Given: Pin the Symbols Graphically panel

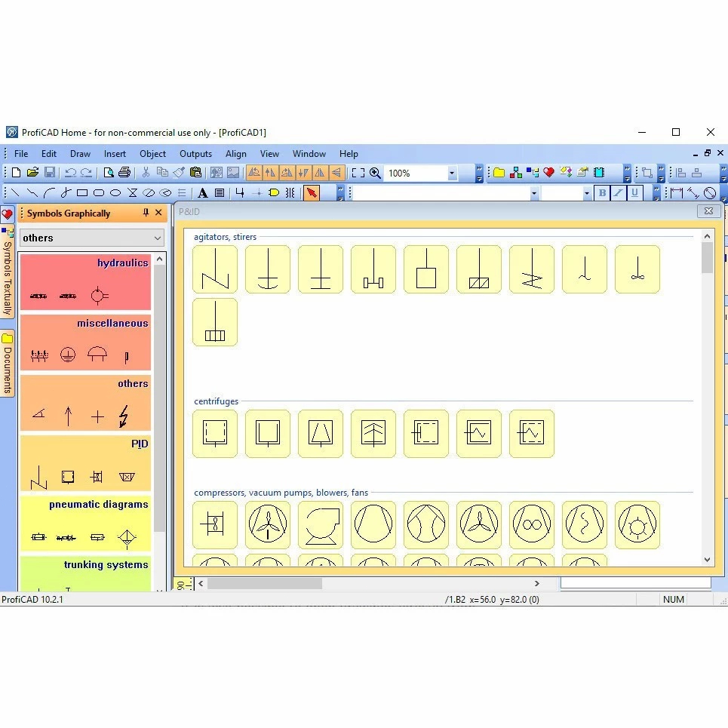Looking at the screenshot, I should click(x=146, y=213).
